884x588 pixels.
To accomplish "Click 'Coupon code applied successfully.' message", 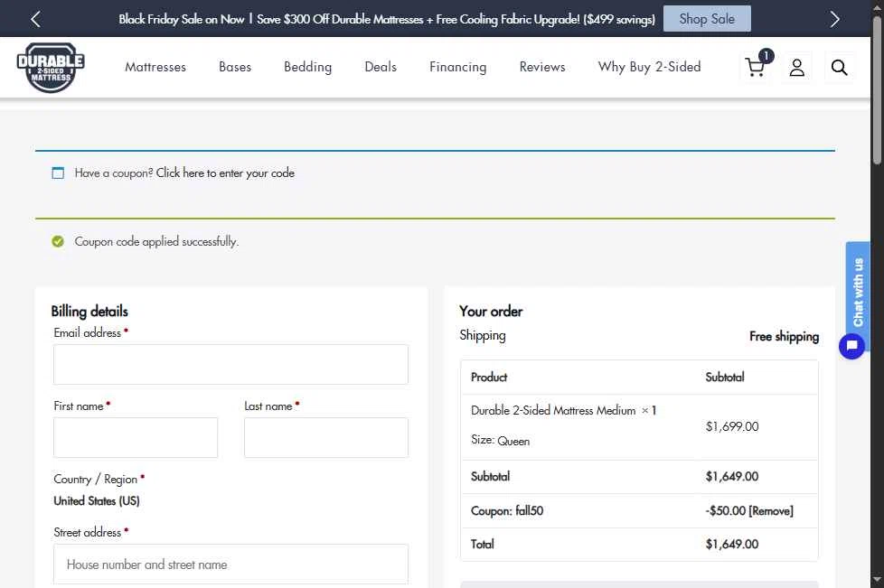I will (156, 242).
